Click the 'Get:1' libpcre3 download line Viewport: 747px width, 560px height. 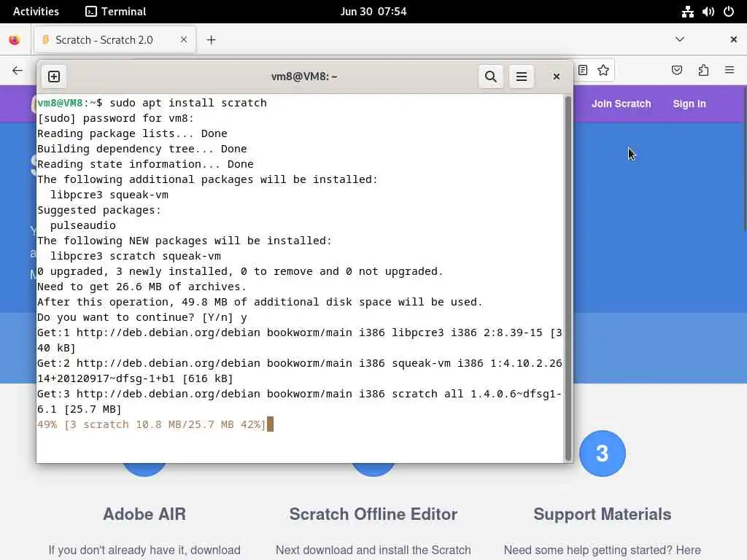tap(300, 340)
